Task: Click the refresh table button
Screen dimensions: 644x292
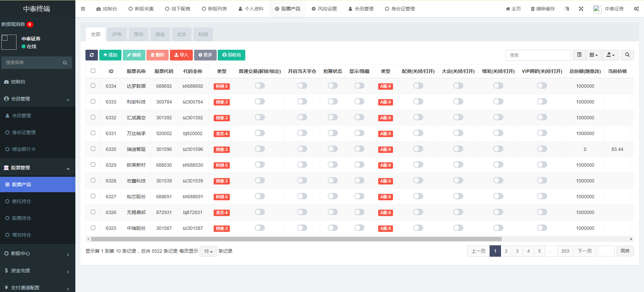Action: pos(92,55)
